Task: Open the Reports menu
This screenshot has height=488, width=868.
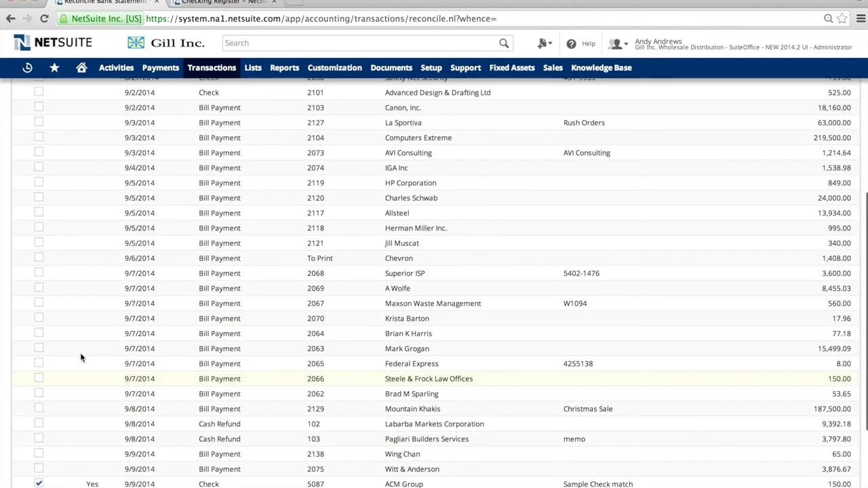Action: 284,68
